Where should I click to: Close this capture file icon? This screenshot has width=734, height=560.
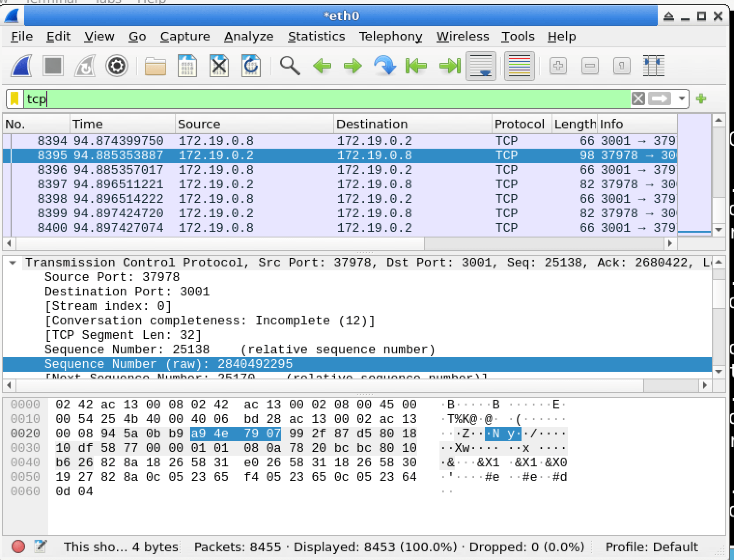click(219, 66)
